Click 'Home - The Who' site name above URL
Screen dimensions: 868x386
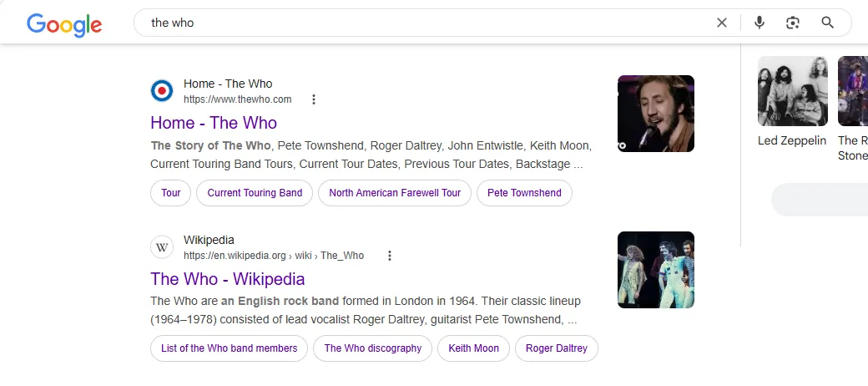[228, 84]
